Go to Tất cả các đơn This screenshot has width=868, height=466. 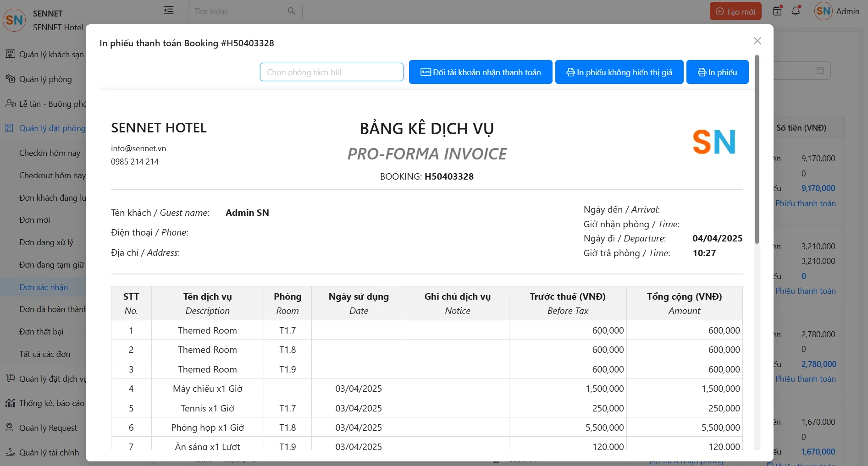[44, 354]
